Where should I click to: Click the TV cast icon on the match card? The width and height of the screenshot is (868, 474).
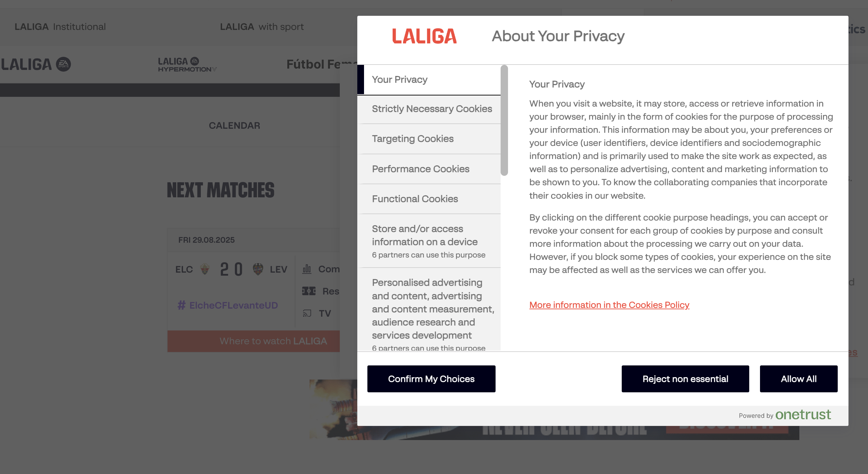pyautogui.click(x=307, y=313)
